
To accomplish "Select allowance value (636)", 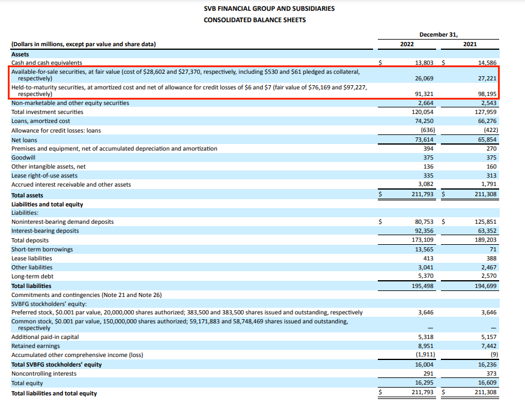I will (x=428, y=130).
